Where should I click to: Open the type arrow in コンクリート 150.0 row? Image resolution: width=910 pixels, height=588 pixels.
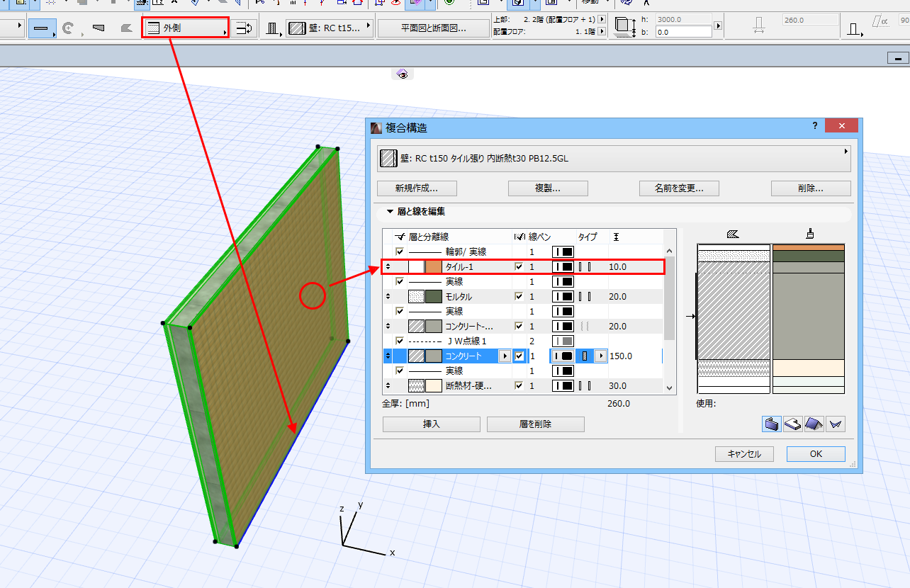[601, 356]
